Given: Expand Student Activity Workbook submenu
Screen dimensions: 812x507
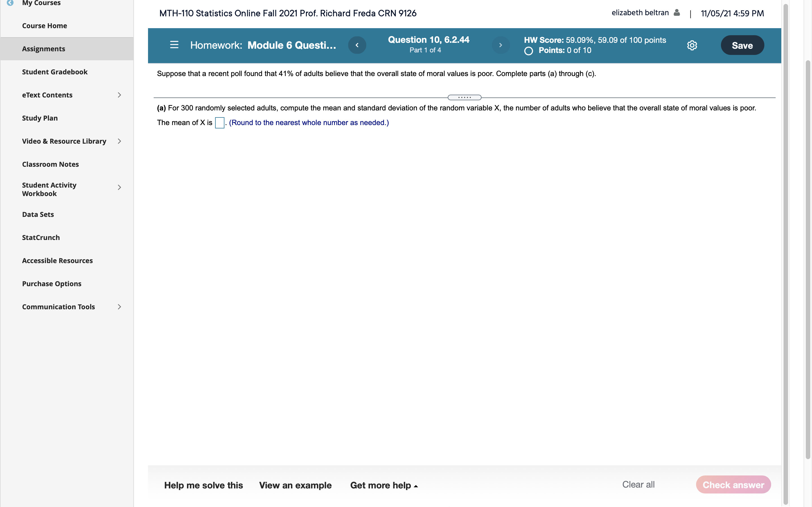Looking at the screenshot, I should [119, 187].
